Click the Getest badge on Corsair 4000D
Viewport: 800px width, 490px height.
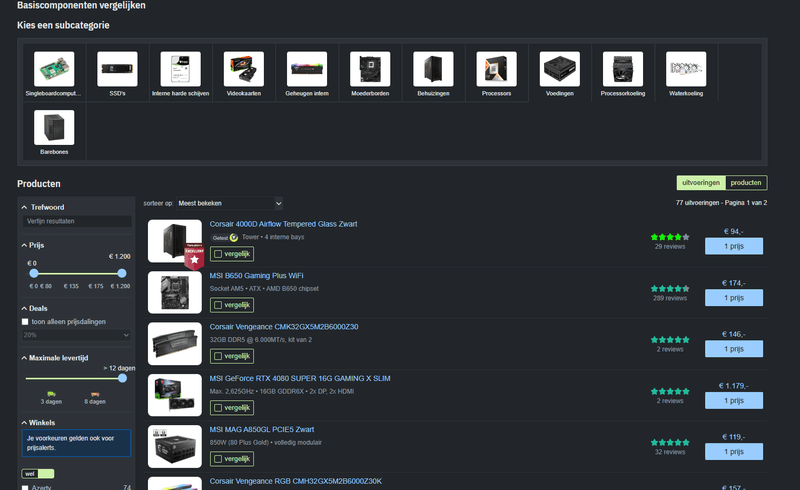point(224,237)
